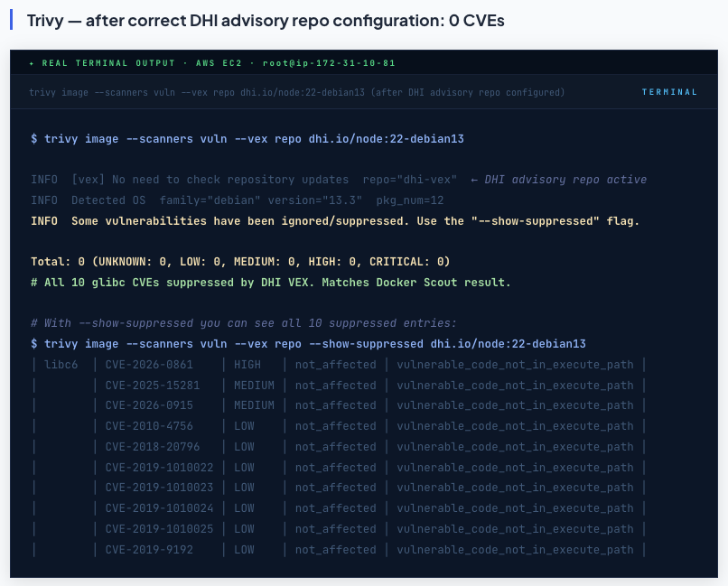Click the 'CVE-2019-9192' cell
The image size is (728, 586).
149,549
